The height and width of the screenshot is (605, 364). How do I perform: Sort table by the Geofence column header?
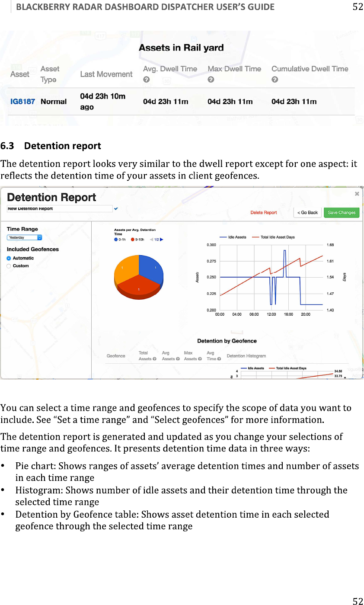click(116, 356)
